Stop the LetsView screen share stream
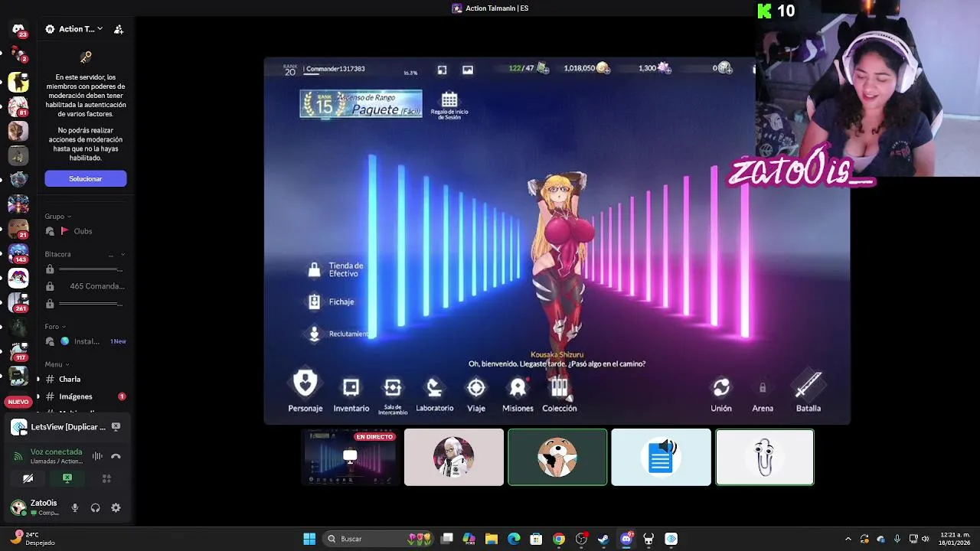Image resolution: width=980 pixels, height=551 pixels. coord(116,426)
